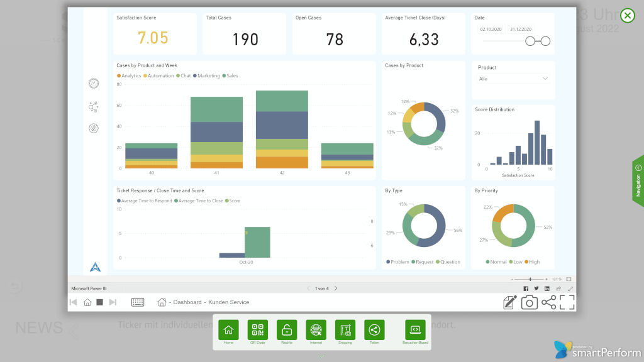The width and height of the screenshot is (644, 362).
Task: Share report on LinkedIn
Action: click(x=547, y=288)
